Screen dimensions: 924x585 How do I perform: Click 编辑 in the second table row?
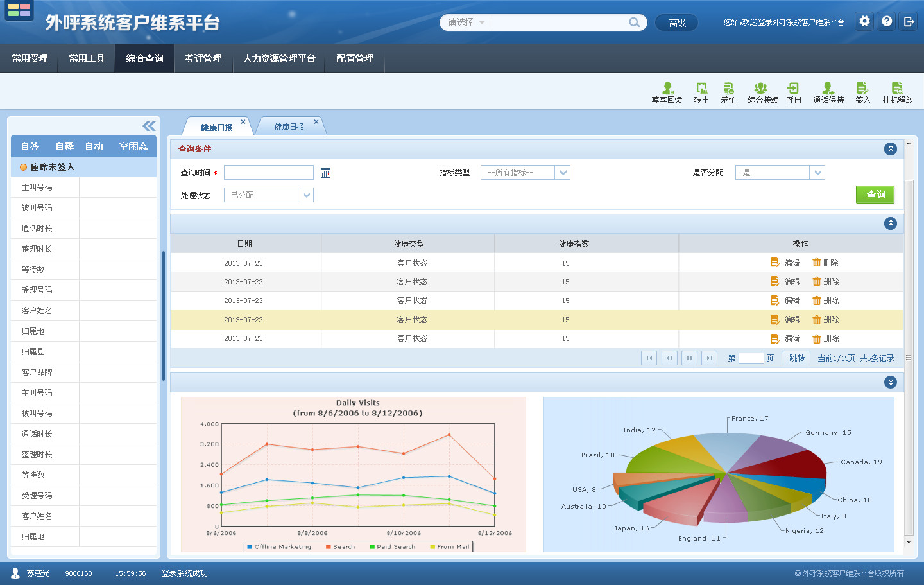[785, 281]
